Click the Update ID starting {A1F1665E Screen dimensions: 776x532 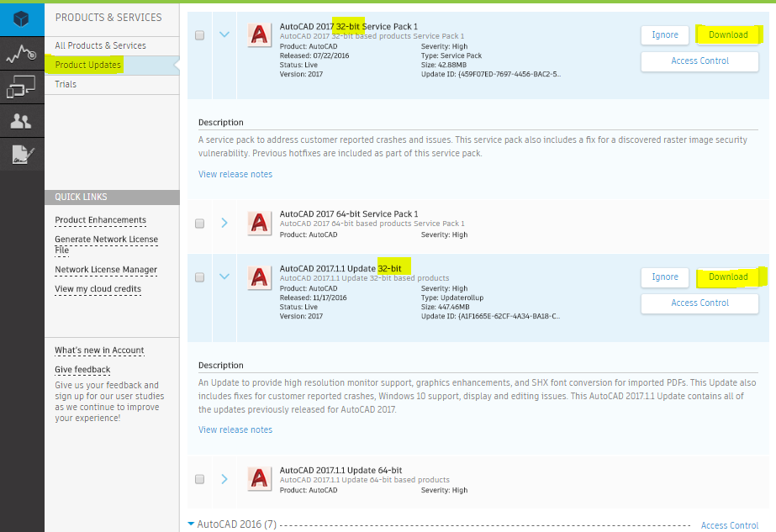click(x=490, y=316)
